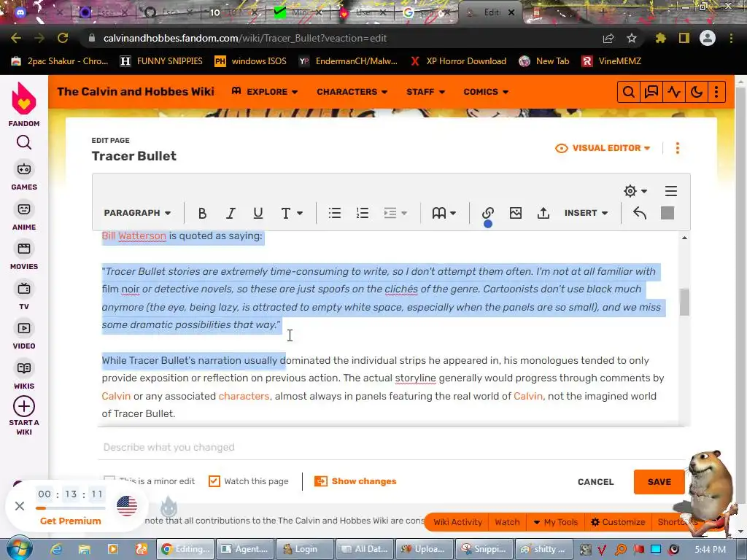Toggle bold formatting in editor toolbar
747x560 pixels.
tap(202, 213)
